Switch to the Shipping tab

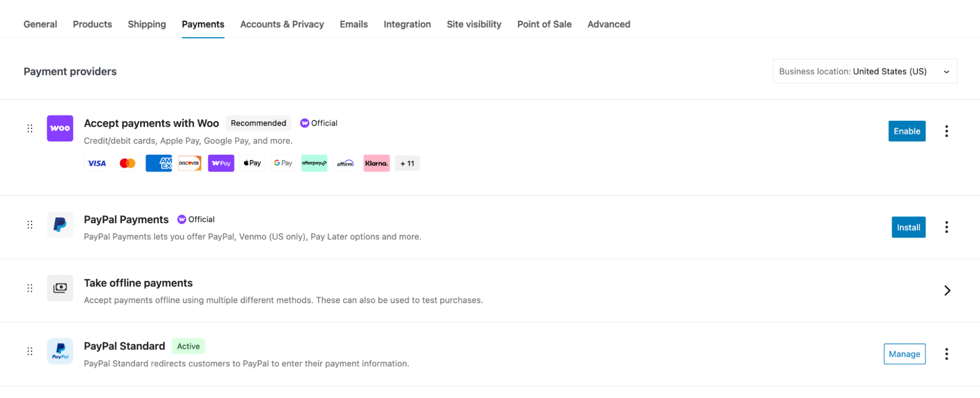(x=147, y=24)
